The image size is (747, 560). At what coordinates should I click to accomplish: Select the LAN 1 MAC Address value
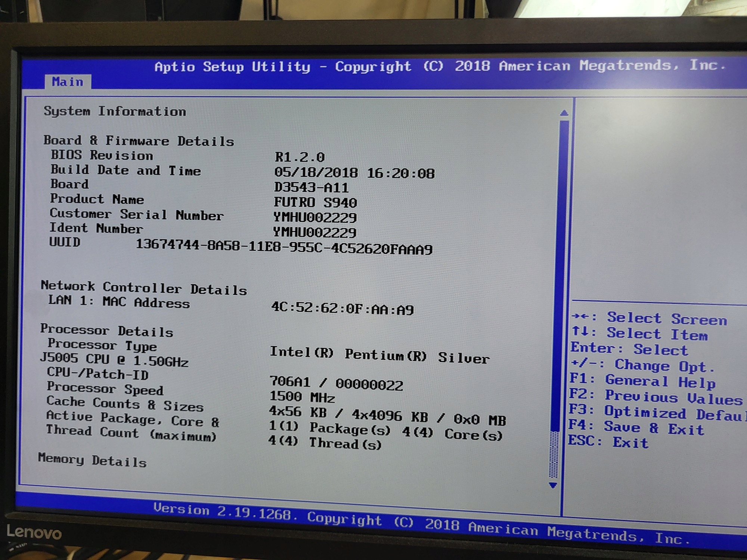tap(342, 308)
